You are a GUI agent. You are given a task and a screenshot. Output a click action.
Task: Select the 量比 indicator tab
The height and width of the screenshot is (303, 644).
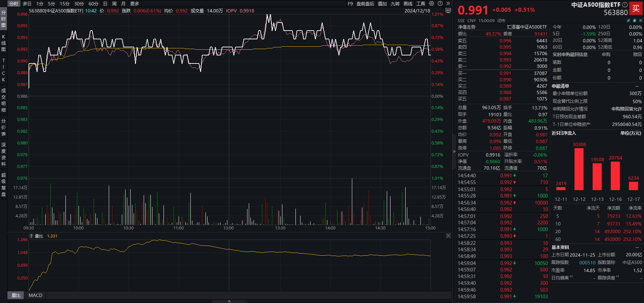click(16, 295)
